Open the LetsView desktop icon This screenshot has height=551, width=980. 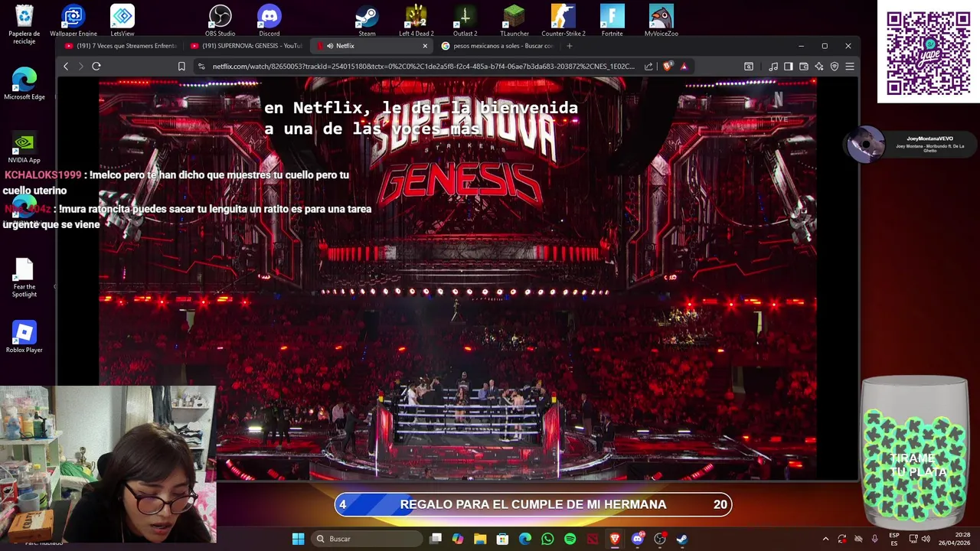click(122, 21)
